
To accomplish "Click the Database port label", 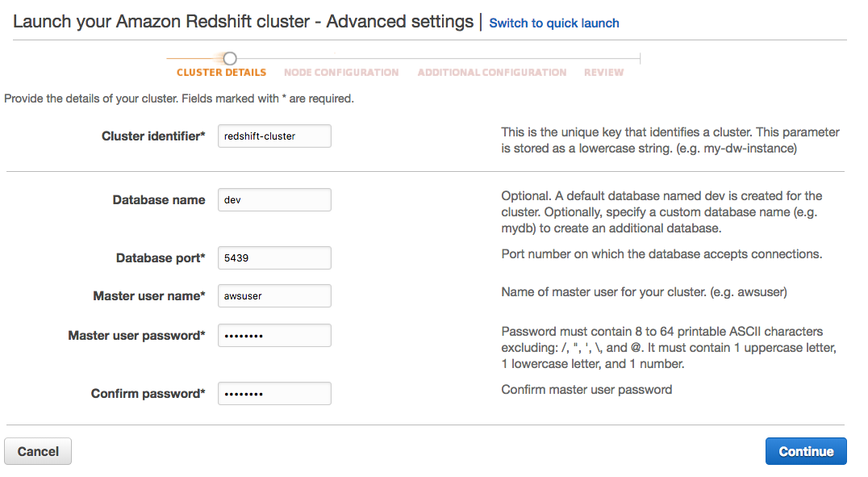I will coord(161,258).
